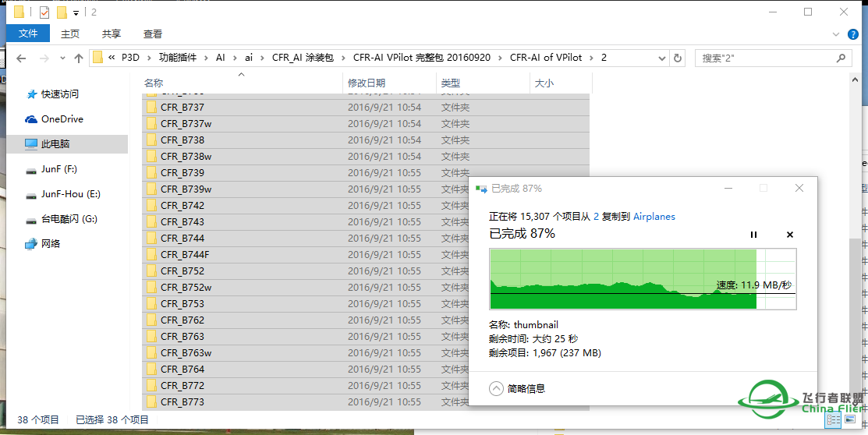The width and height of the screenshot is (868, 435).
Task: Select 网络 in navigation pane
Action: [51, 243]
